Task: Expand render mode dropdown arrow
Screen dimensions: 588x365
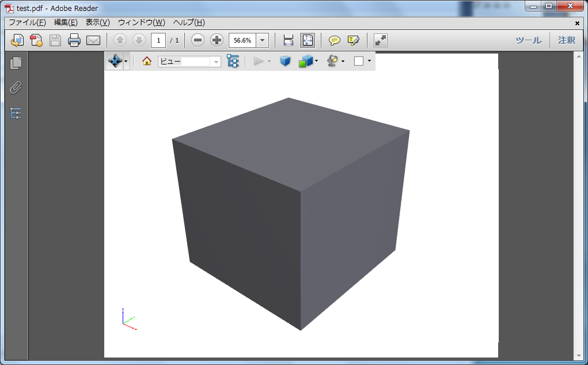Action: [x=317, y=61]
